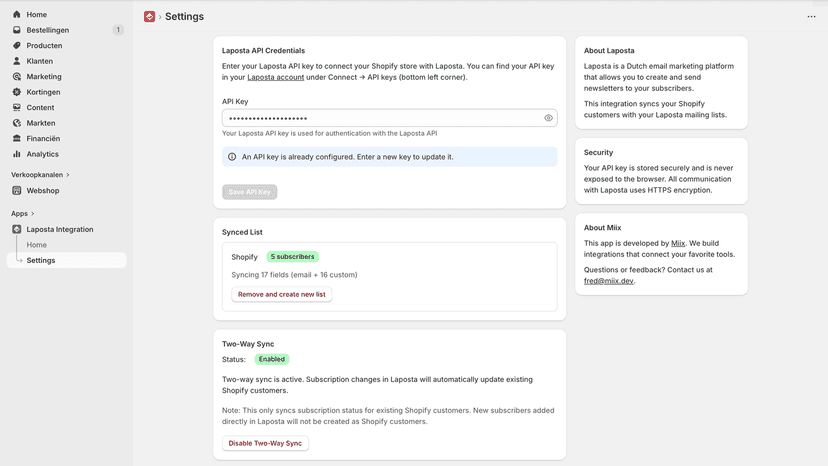Click the About Miix heading
The image size is (828, 466).
coord(603,228)
